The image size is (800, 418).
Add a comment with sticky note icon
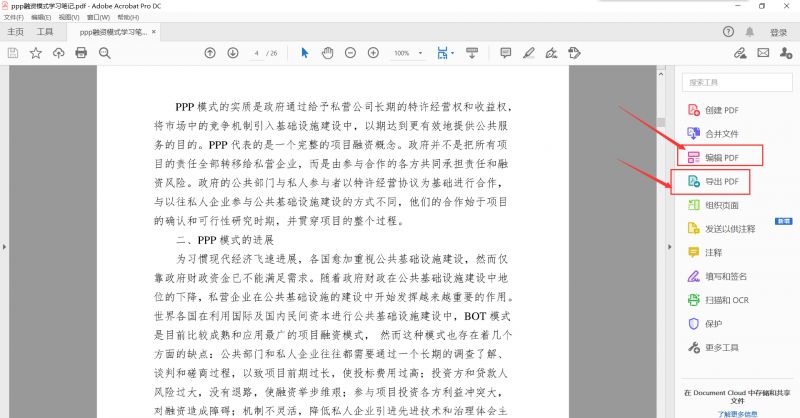point(505,53)
